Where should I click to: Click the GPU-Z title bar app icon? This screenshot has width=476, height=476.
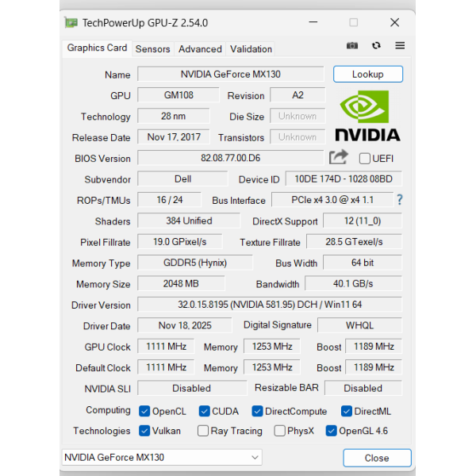[x=71, y=23]
